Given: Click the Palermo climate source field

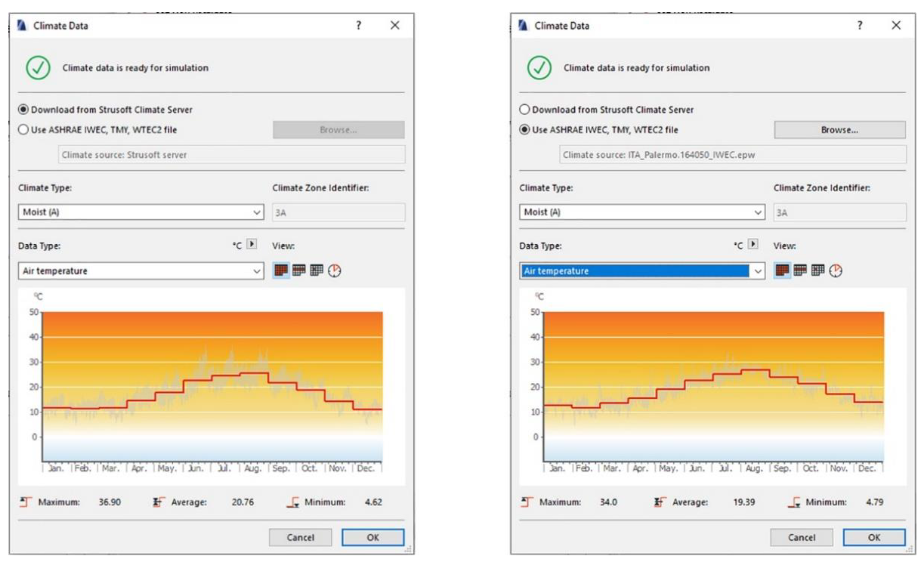Looking at the screenshot, I should [x=732, y=155].
